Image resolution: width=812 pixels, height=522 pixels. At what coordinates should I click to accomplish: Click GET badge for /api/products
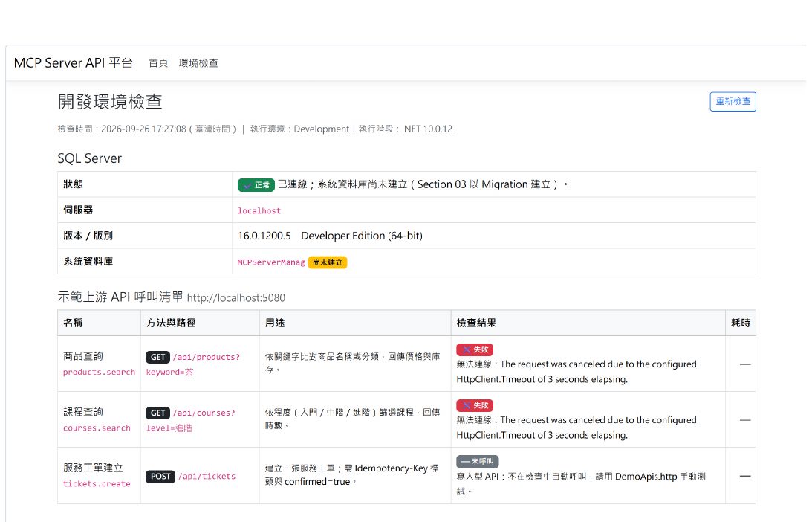(157, 357)
